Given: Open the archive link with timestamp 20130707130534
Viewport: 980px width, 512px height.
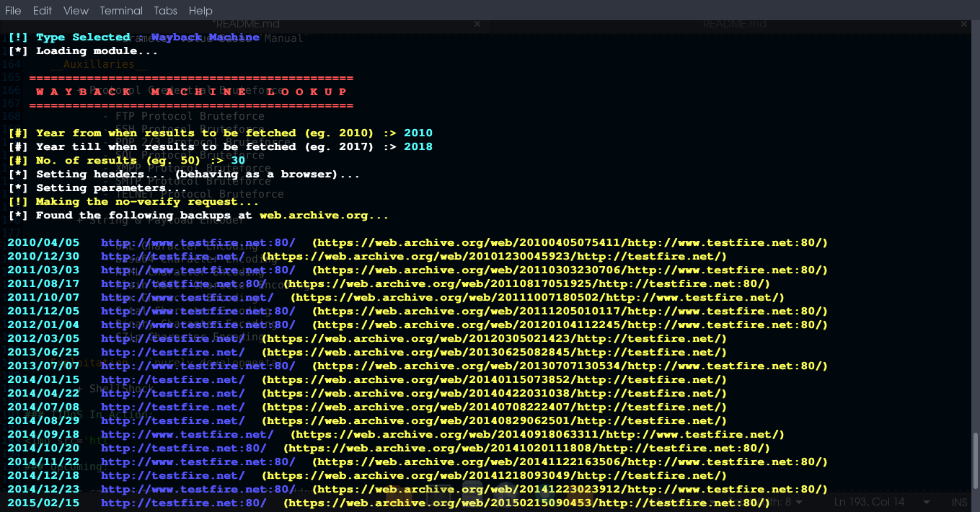Looking at the screenshot, I should (x=570, y=366).
